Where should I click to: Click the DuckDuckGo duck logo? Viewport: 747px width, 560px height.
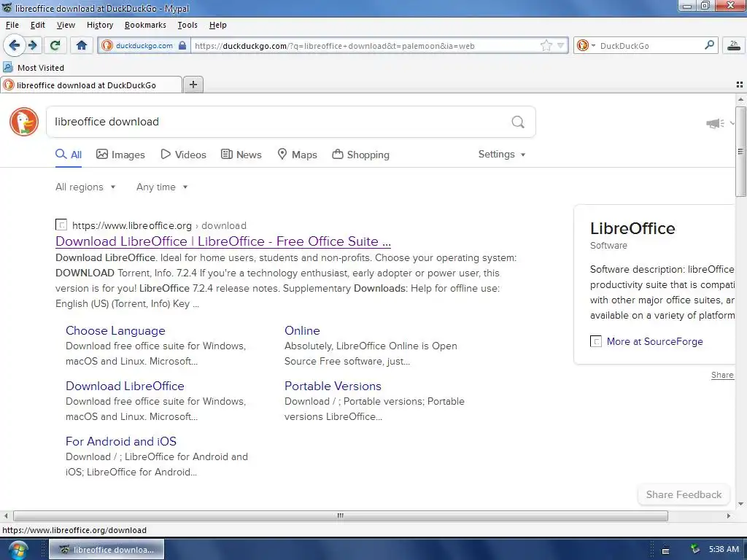[x=24, y=122]
